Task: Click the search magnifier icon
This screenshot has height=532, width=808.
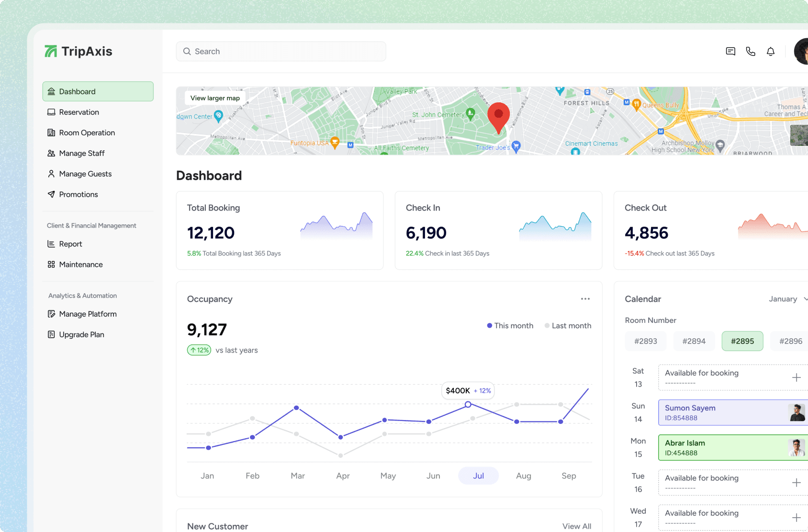Action: tap(187, 51)
